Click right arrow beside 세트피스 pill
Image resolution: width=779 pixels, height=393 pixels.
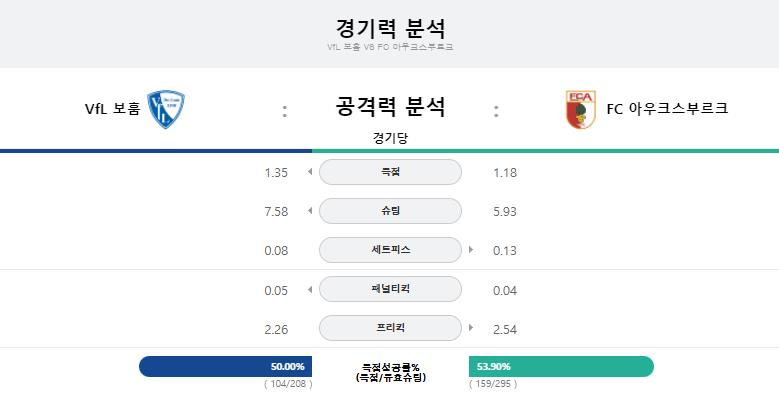pyautogui.click(x=470, y=249)
